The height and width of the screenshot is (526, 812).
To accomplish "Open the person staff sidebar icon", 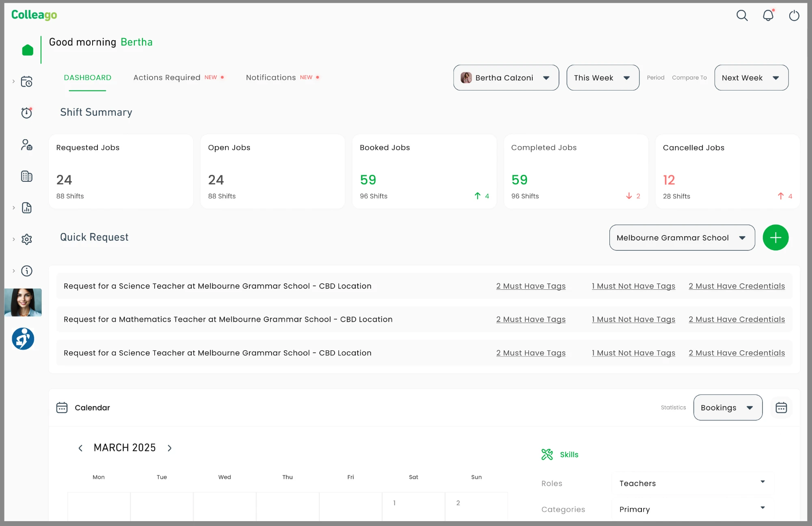I will tap(27, 144).
